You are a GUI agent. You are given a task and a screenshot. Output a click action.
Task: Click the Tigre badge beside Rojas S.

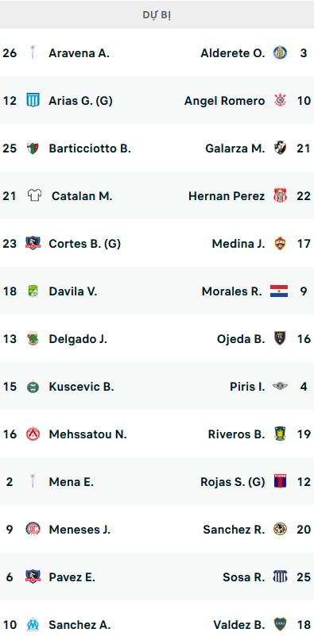(x=281, y=481)
